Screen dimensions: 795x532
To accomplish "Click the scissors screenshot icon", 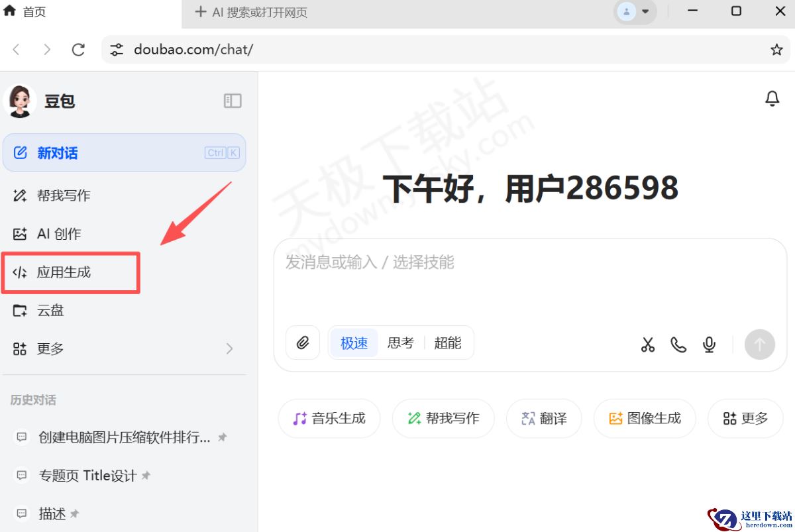I will (x=647, y=344).
